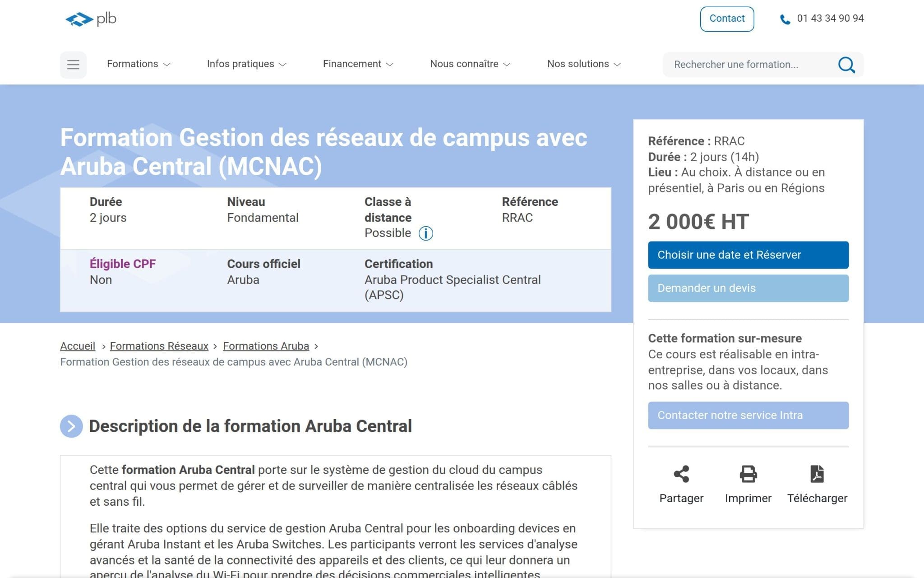Click the circle chevron beside Description heading
Image resolution: width=924 pixels, height=578 pixels.
coord(71,426)
